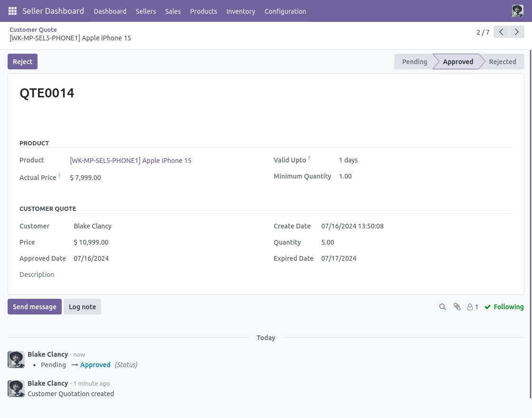This screenshot has width=532, height=418.
Task: Open the Apple iPhone 15 product link
Action: point(131,161)
